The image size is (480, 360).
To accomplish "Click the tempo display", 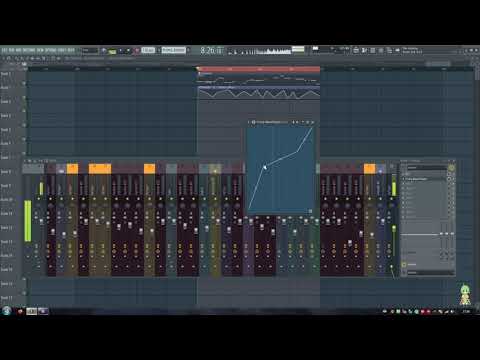I will 148,50.
